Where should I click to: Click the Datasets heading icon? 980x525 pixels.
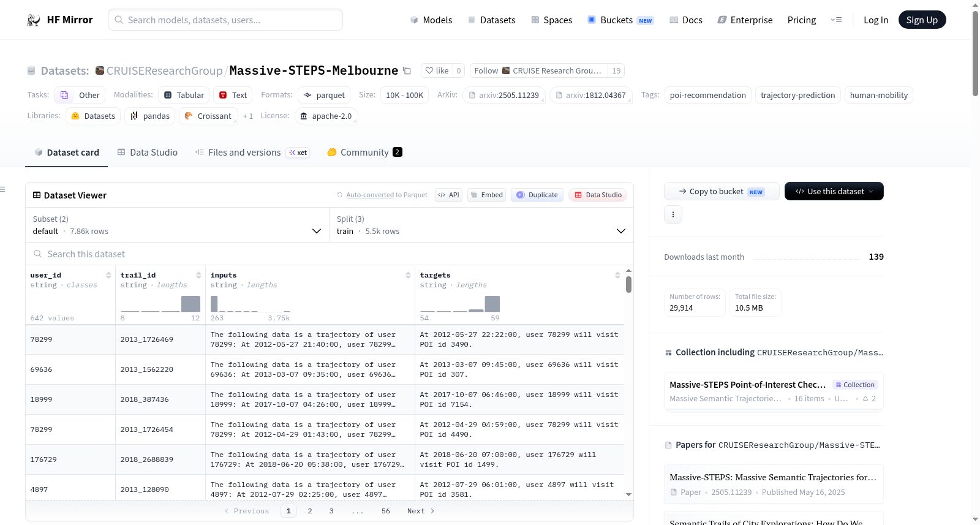pyautogui.click(x=31, y=70)
